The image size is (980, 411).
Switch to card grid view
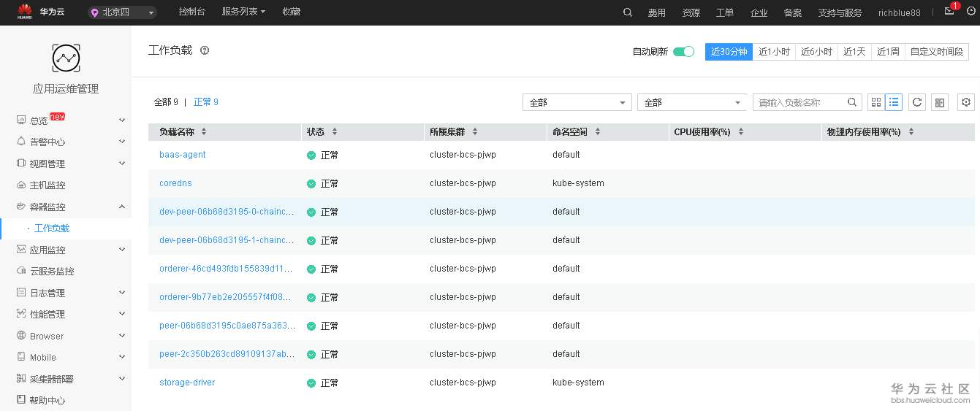click(875, 102)
